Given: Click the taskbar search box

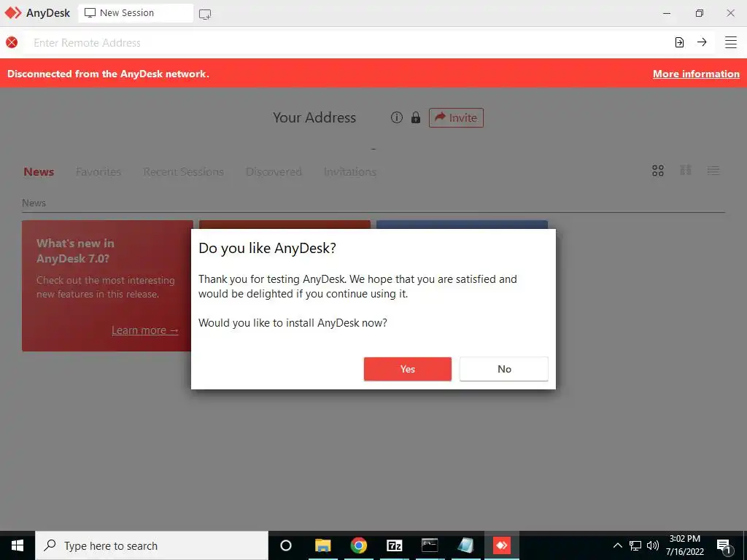Looking at the screenshot, I should [x=152, y=545].
